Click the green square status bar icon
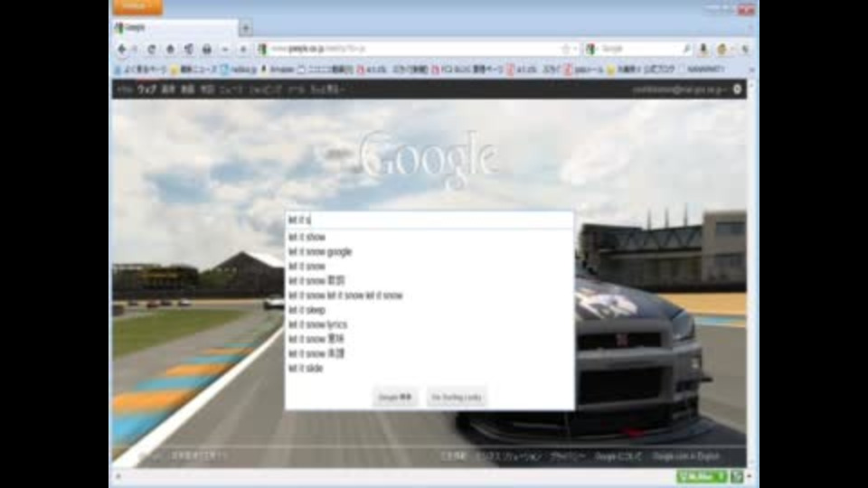 [736, 476]
